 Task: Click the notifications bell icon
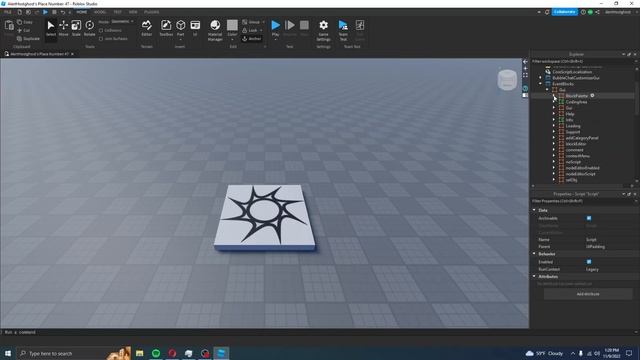(547, 12)
